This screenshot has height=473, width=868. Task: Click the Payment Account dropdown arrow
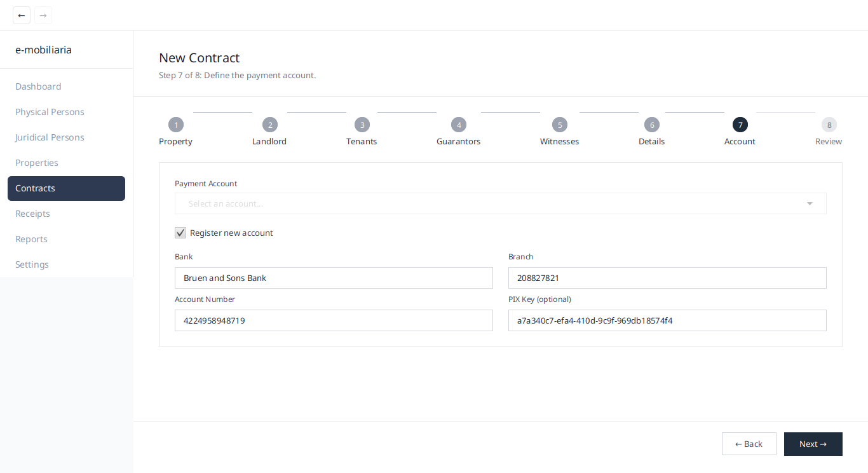[810, 203]
